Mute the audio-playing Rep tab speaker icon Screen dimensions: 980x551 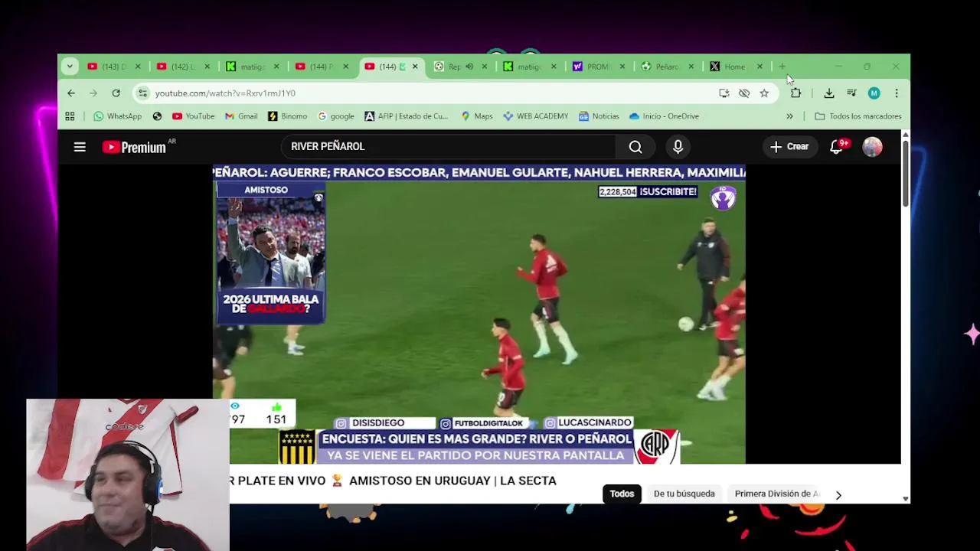469,67
